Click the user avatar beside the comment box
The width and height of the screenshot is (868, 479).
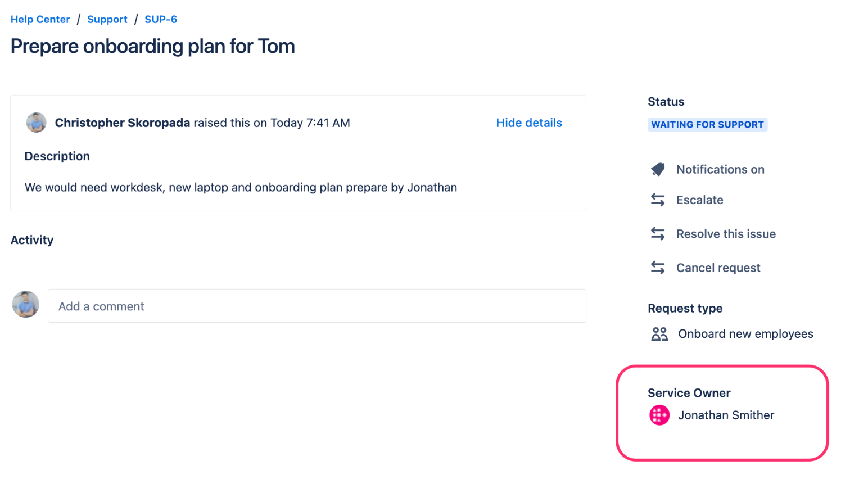point(26,304)
